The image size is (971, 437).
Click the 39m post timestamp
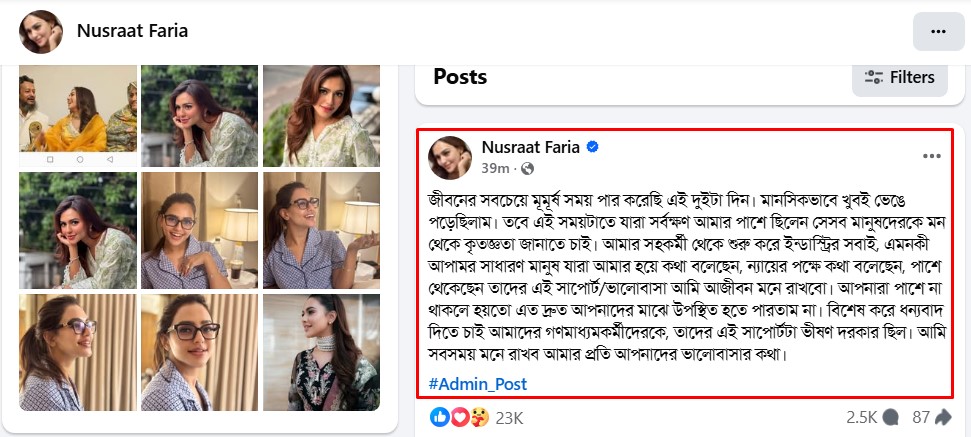(x=494, y=167)
